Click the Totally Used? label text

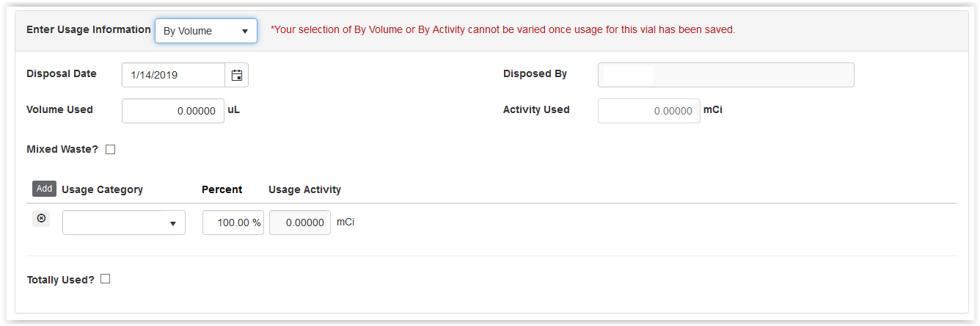point(61,280)
